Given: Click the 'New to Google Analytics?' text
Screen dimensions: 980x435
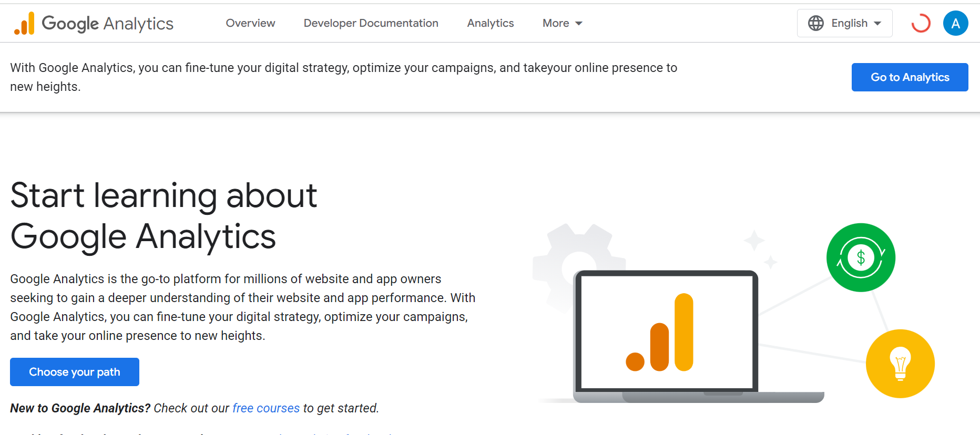Looking at the screenshot, I should pyautogui.click(x=80, y=408).
